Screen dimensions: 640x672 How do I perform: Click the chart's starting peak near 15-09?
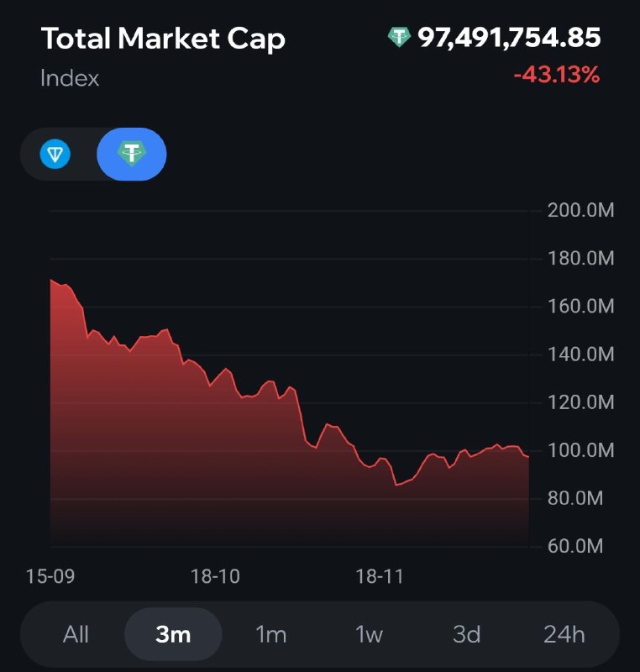52,281
